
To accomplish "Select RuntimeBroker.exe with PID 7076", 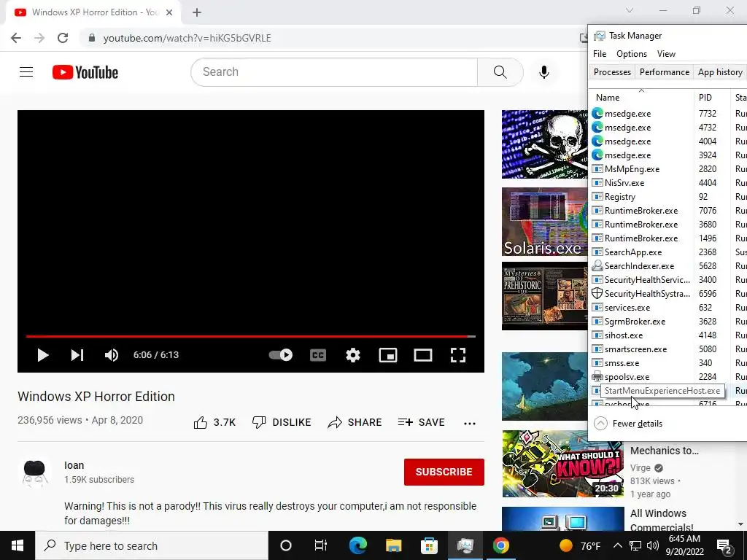I will pos(668,211).
